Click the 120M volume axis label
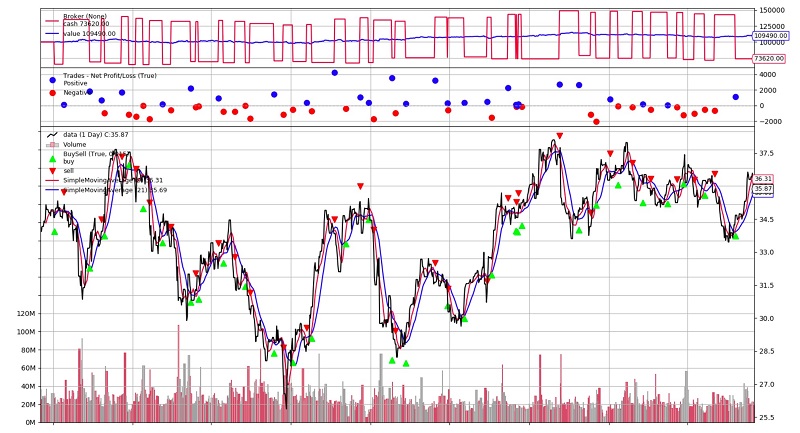Image resolution: width=800 pixels, height=433 pixels. click(26, 314)
